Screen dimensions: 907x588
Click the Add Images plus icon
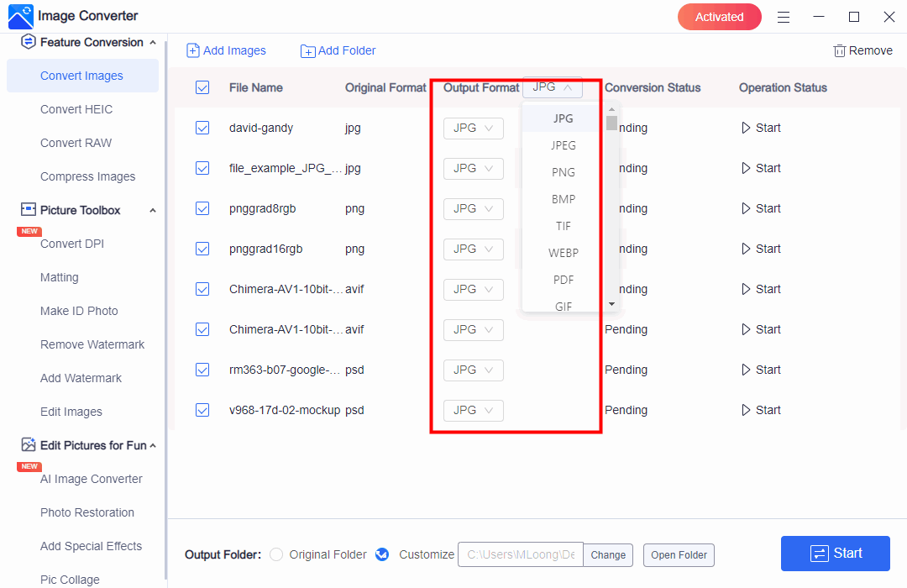click(x=193, y=50)
